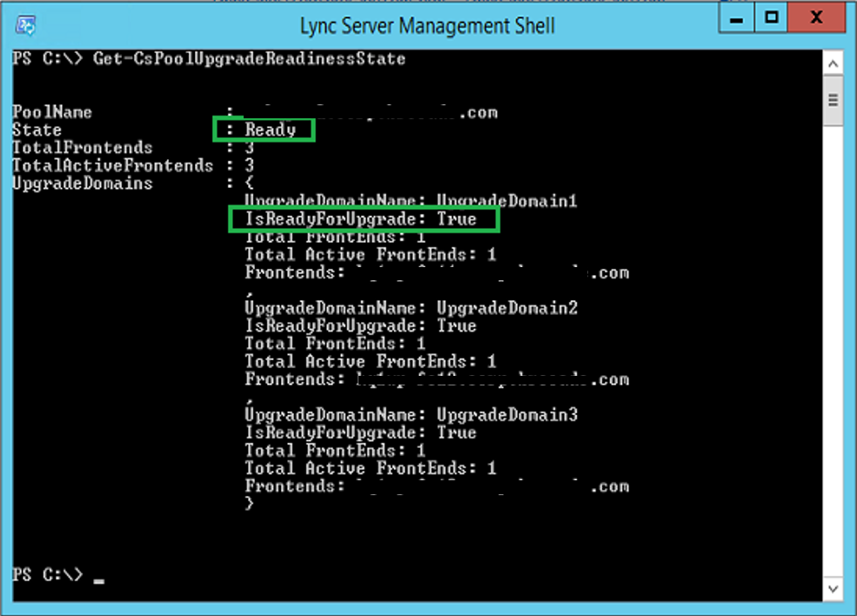Click the UpgradeDomain3 name text
Viewport: 857px width, 616px height.
[506, 415]
